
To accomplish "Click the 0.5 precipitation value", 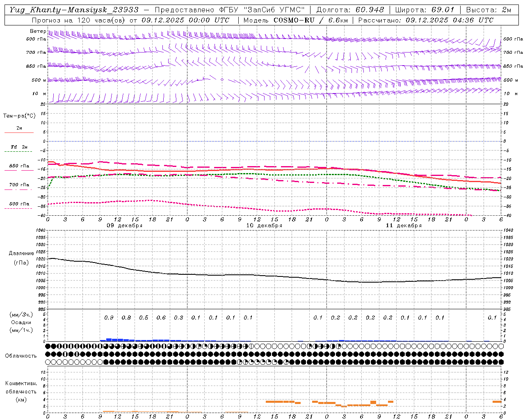I will (144, 317).
